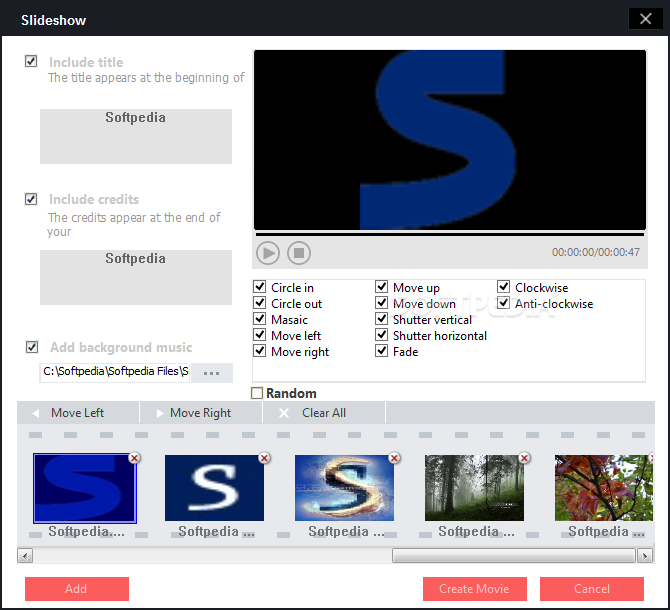Uncheck Circle in transition
670x610 pixels.
click(259, 287)
